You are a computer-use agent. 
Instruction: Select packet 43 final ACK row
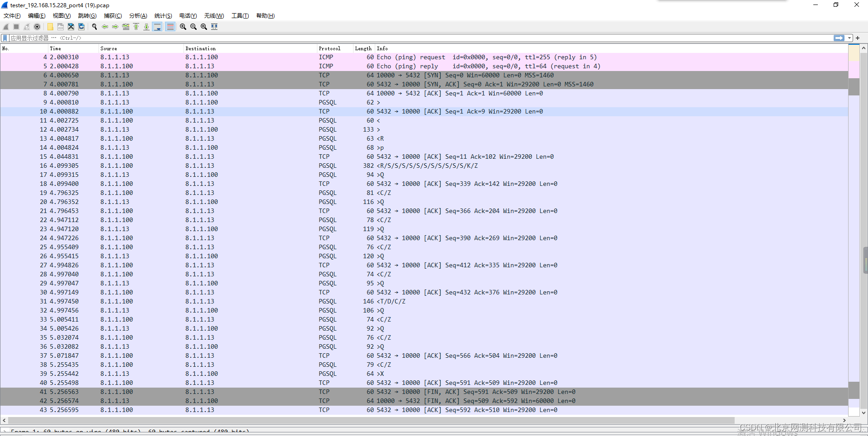[x=424, y=410]
